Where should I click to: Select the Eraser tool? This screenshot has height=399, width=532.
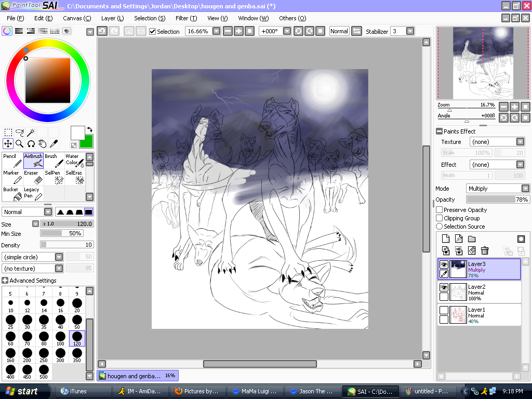click(x=33, y=177)
